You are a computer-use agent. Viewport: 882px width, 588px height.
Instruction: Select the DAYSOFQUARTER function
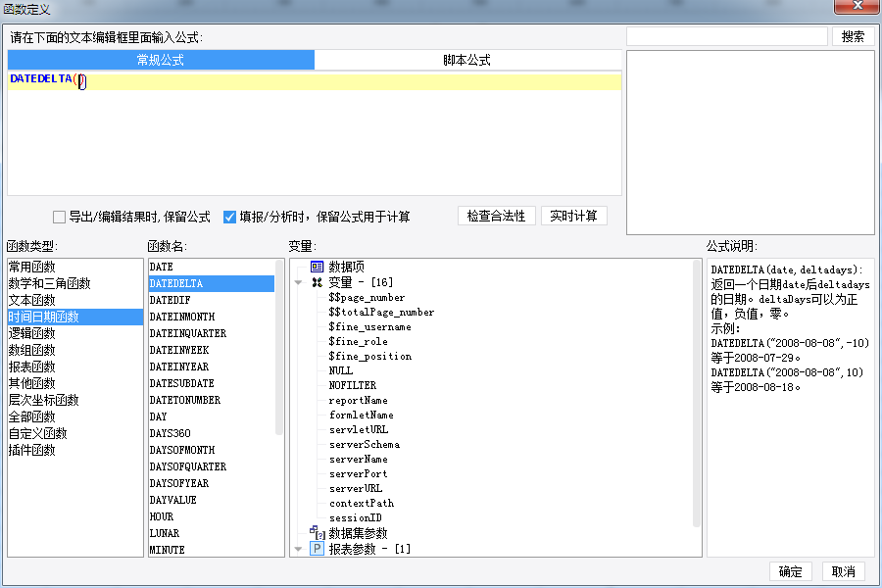212,466
